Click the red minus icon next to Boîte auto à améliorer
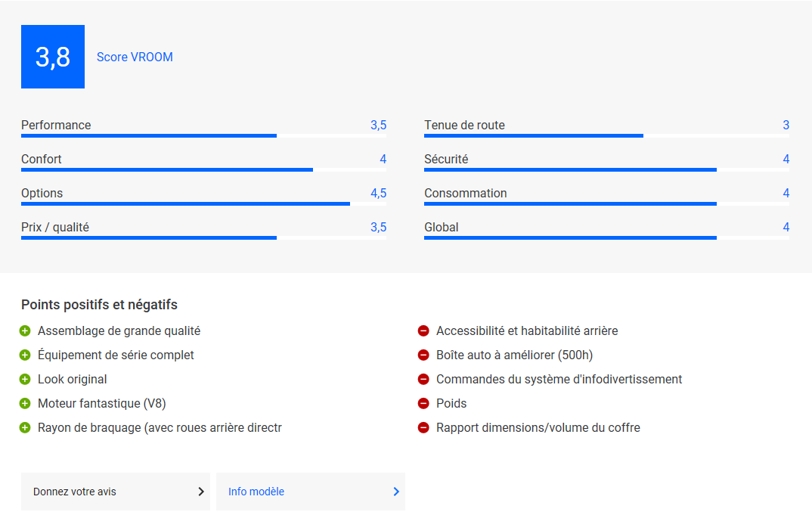The image size is (812, 515). pyautogui.click(x=423, y=355)
